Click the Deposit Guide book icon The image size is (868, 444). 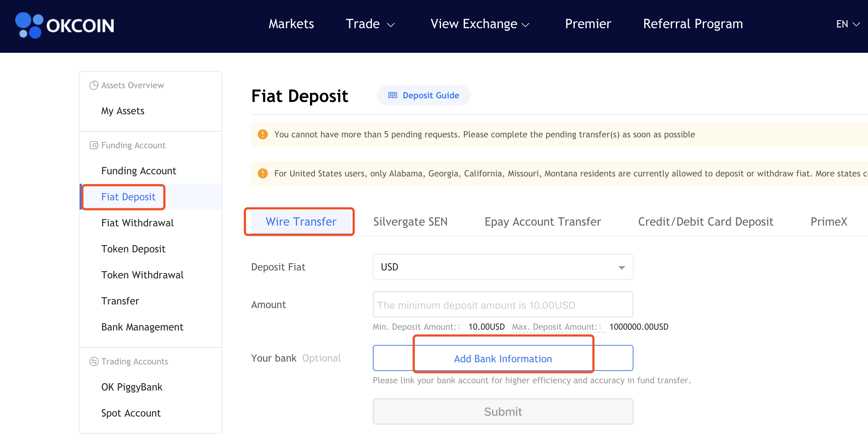pyautogui.click(x=393, y=95)
